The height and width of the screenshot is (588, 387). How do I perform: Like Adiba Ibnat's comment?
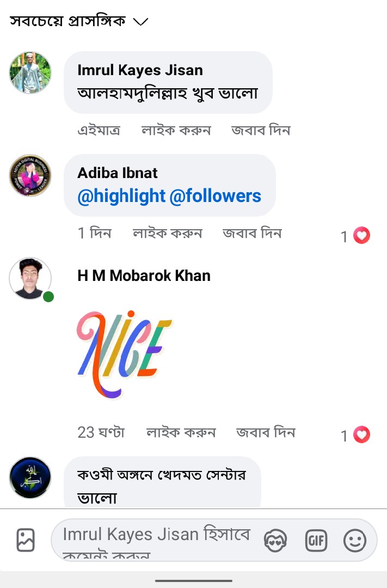(x=167, y=234)
